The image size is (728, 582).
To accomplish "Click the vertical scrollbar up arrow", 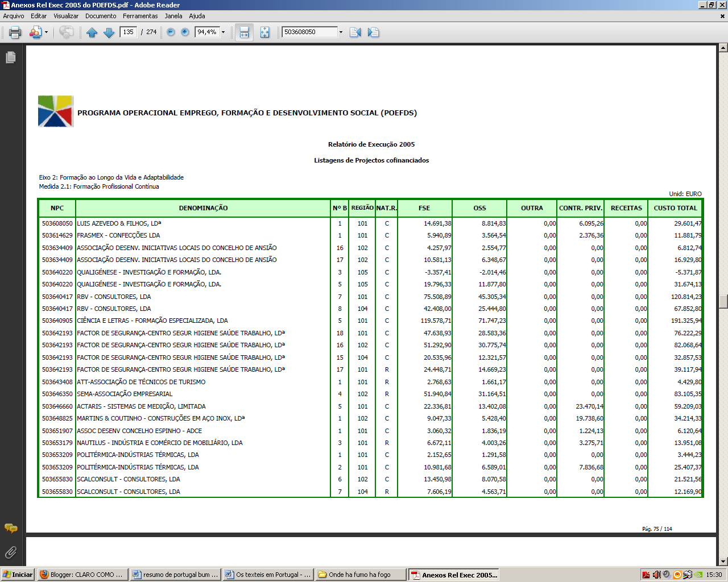I will click(723, 48).
